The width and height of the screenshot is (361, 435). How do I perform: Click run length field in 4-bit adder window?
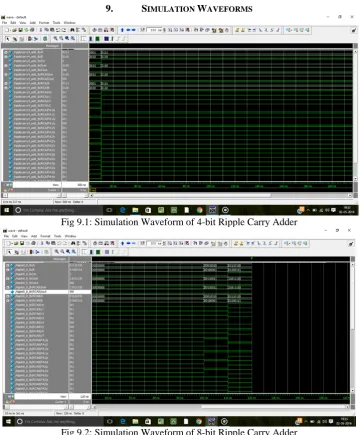[x=154, y=30]
